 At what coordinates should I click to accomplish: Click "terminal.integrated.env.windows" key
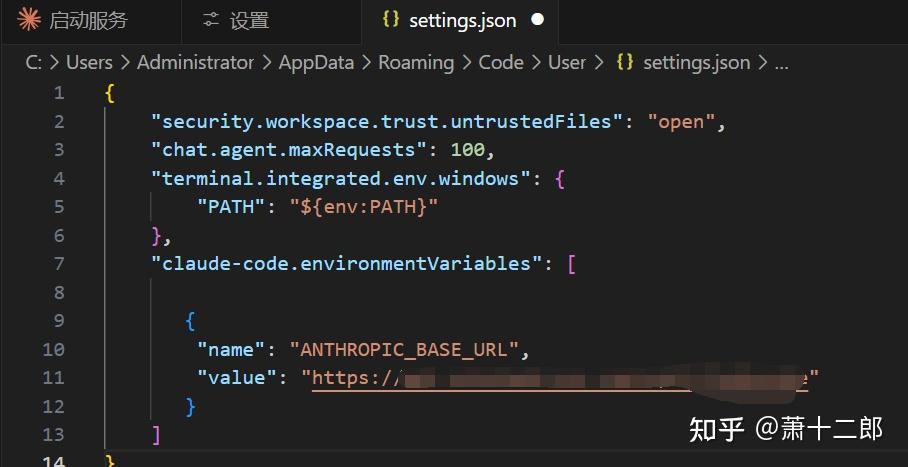pyautogui.click(x=341, y=178)
